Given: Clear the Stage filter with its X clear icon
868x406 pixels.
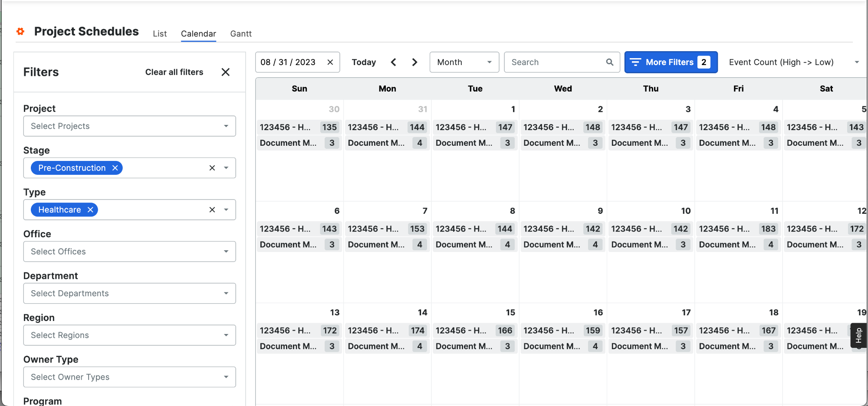Looking at the screenshot, I should coord(212,168).
